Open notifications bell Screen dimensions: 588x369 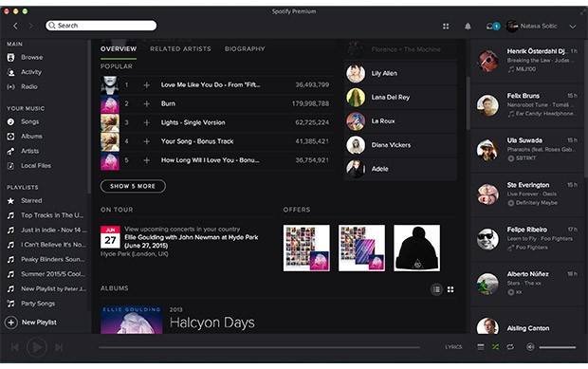coord(468,27)
